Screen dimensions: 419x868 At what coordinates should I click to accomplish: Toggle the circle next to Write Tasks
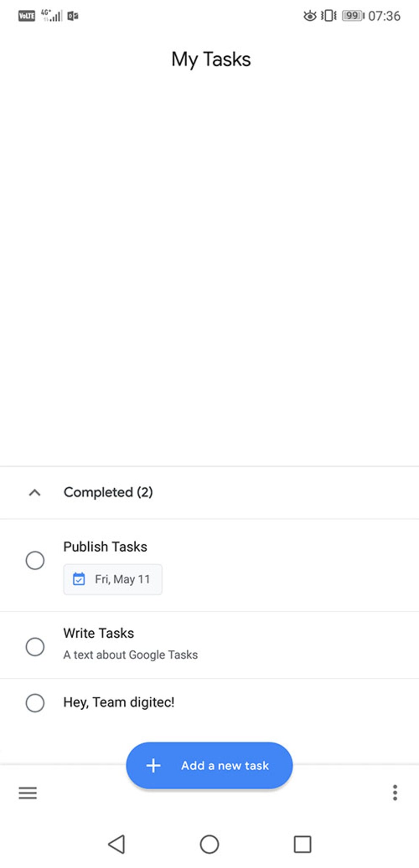tap(35, 646)
